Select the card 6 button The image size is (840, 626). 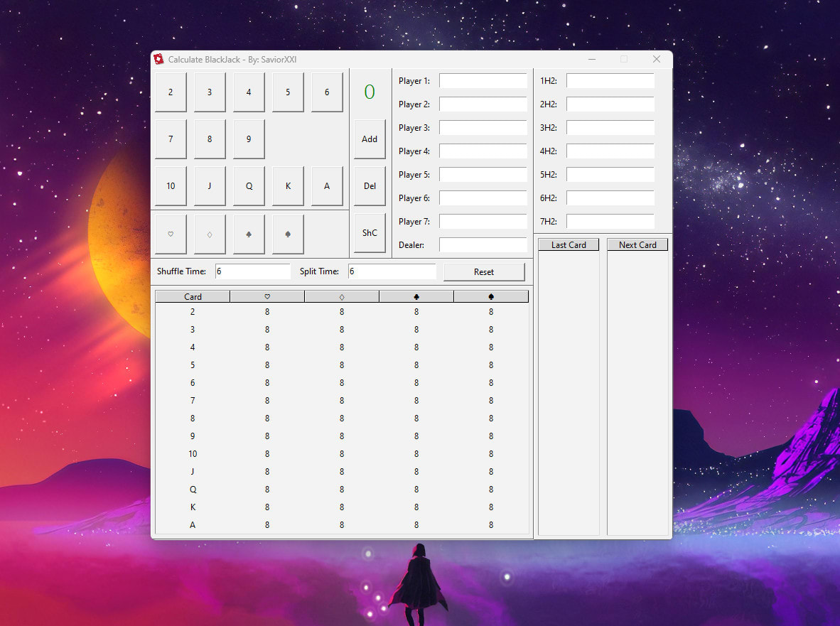tap(327, 92)
